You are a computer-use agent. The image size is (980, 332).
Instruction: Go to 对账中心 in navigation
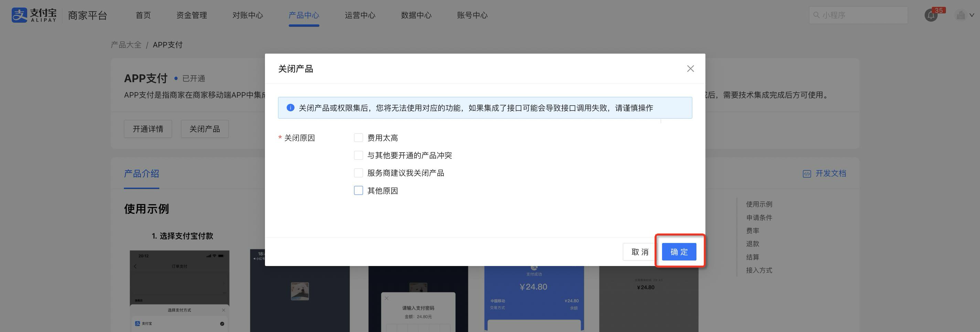tap(248, 15)
